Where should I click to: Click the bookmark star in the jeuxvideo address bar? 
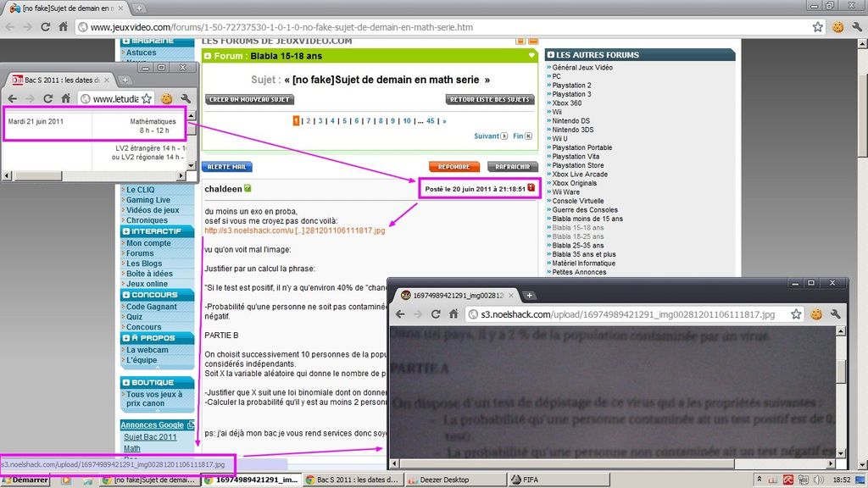coord(818,26)
